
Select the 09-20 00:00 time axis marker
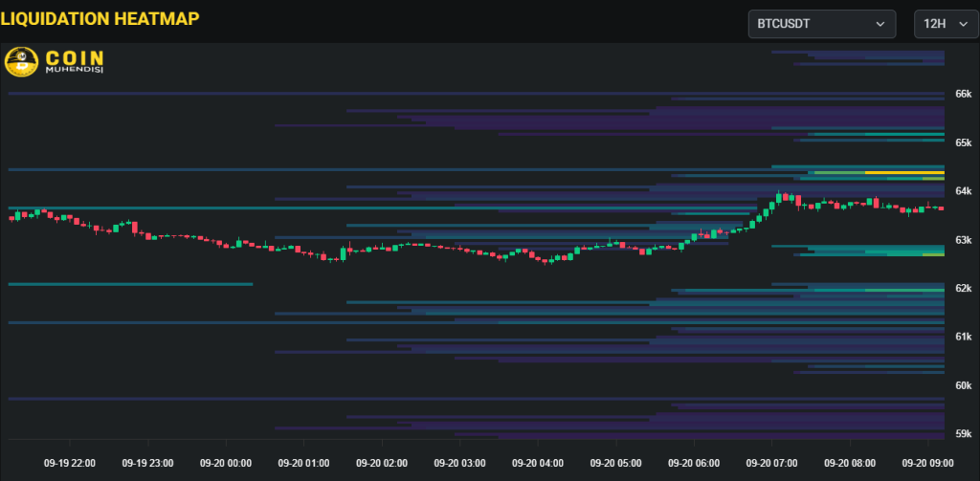(x=226, y=463)
